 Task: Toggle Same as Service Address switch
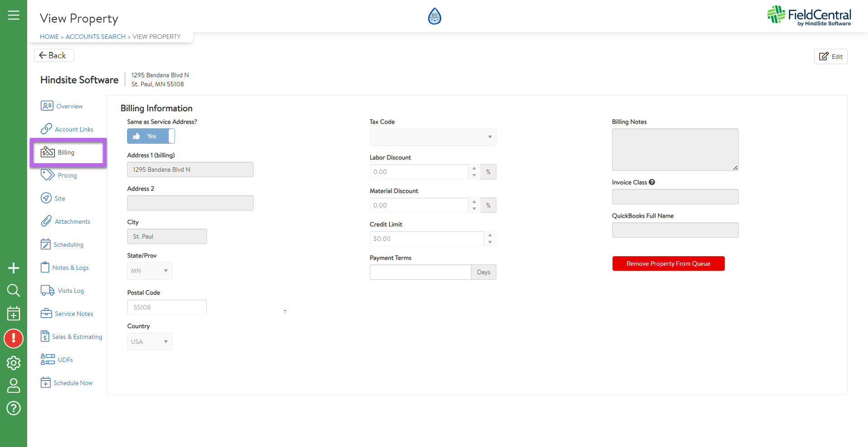pos(151,136)
